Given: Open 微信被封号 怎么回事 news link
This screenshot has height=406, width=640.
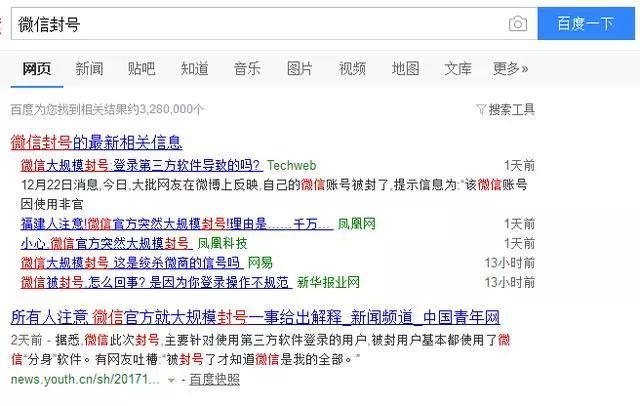Looking at the screenshot, I should click(x=156, y=282).
